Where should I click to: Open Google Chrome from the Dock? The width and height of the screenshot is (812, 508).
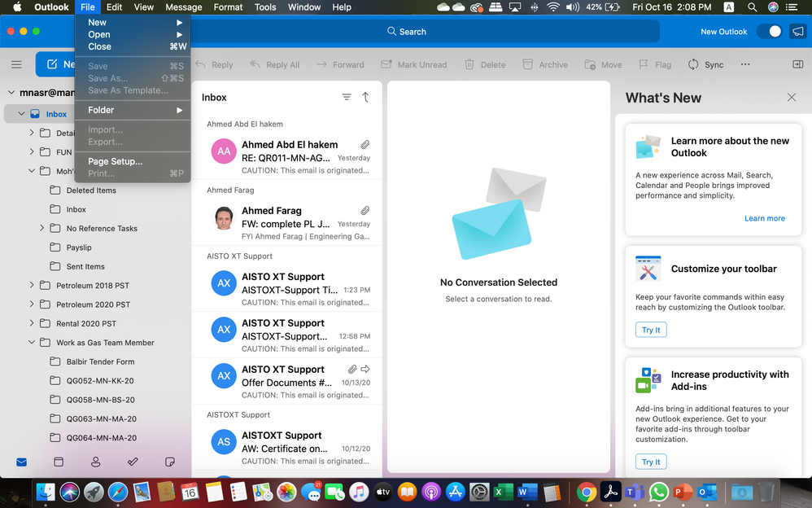(x=586, y=492)
